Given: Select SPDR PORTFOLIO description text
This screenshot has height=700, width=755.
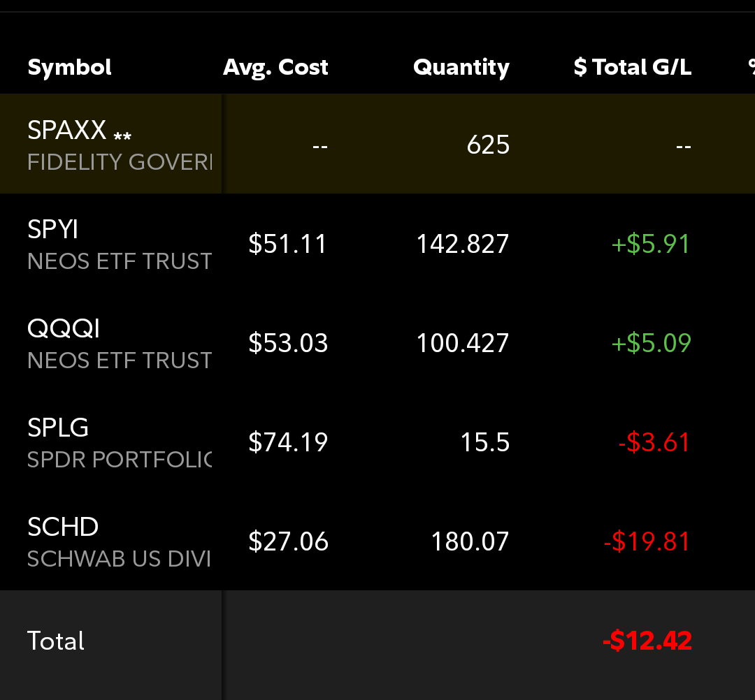Looking at the screenshot, I should 120,460.
